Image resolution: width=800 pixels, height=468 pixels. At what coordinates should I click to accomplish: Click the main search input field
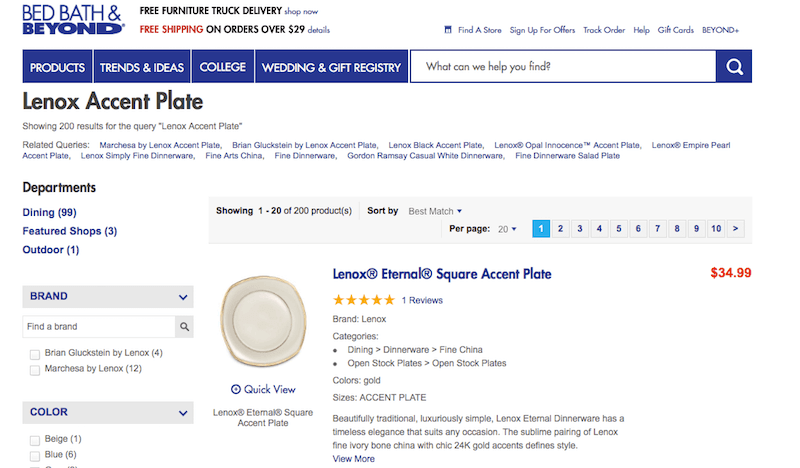point(563,66)
